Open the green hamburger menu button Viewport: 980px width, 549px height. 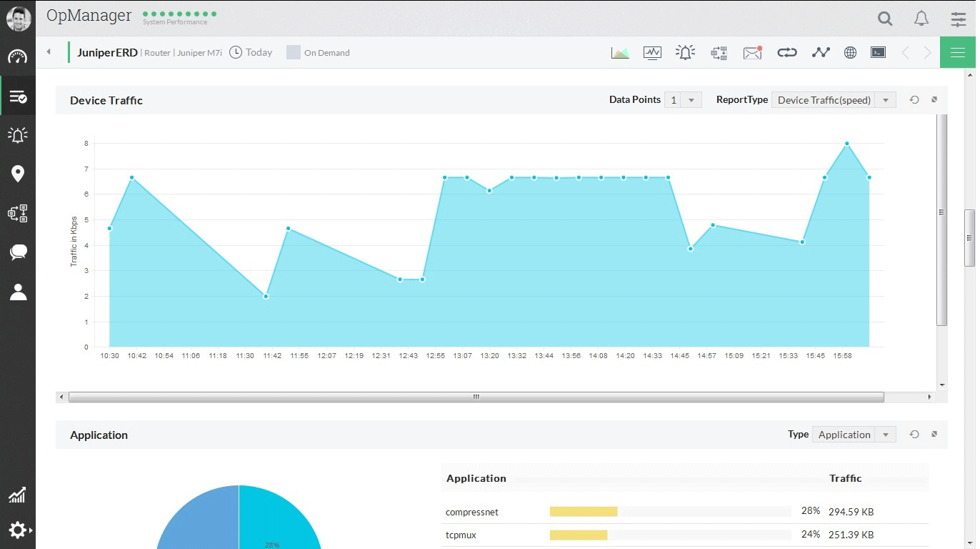pyautogui.click(x=958, y=52)
